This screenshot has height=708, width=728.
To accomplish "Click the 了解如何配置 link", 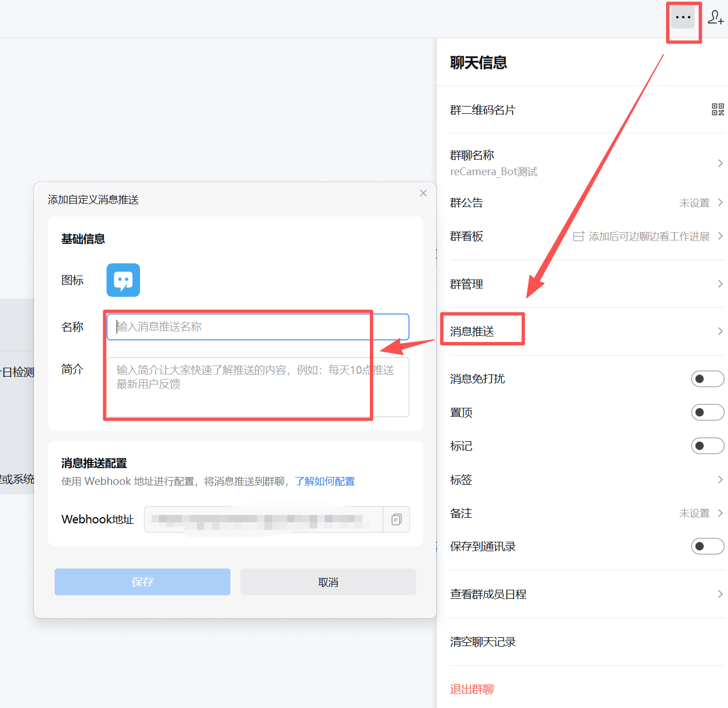I will pos(325,481).
